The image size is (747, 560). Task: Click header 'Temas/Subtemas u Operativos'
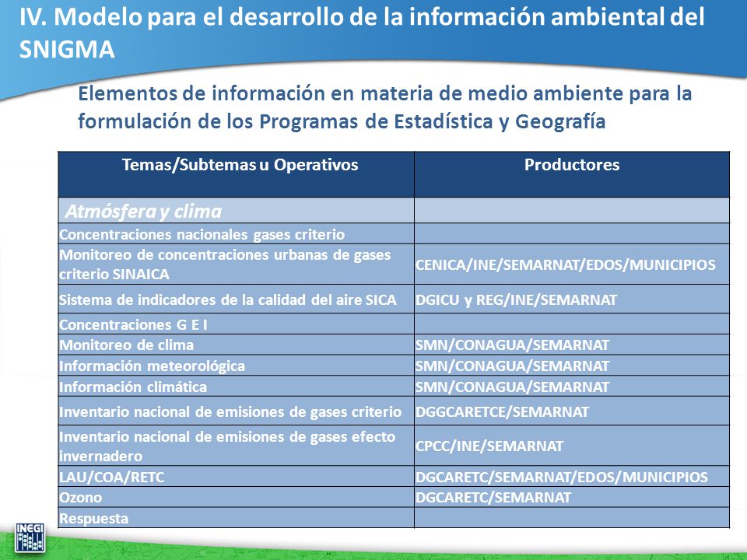click(237, 174)
